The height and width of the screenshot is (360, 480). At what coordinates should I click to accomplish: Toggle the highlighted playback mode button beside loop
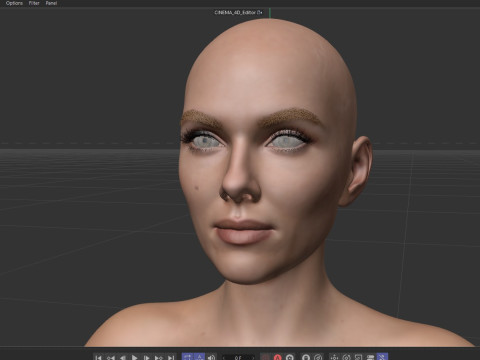coord(199,357)
